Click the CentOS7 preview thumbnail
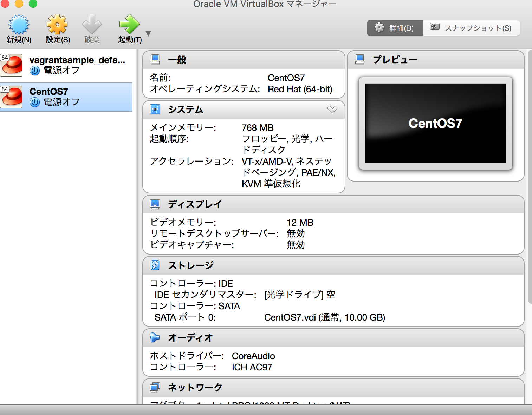Viewport: 532px width, 415px height. coord(435,123)
